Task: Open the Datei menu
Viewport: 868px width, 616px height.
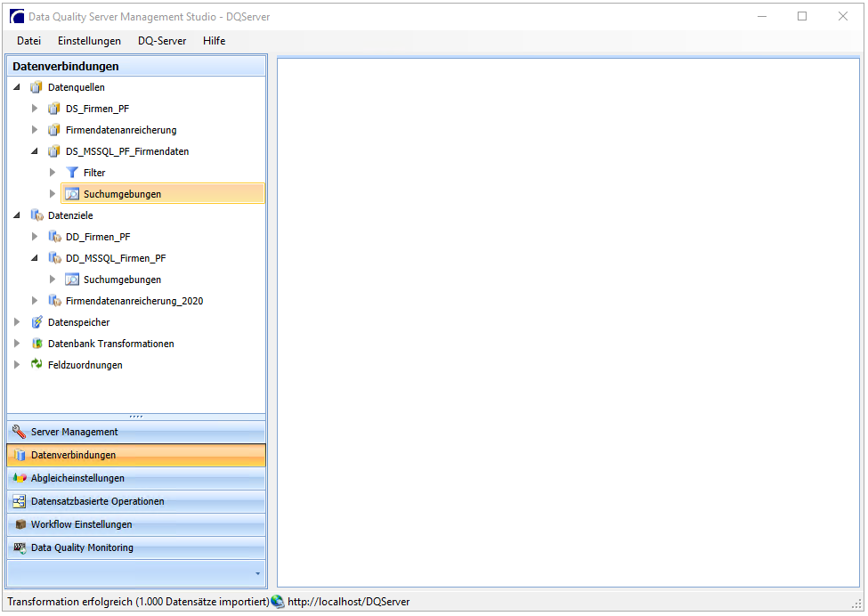Action: (x=28, y=41)
